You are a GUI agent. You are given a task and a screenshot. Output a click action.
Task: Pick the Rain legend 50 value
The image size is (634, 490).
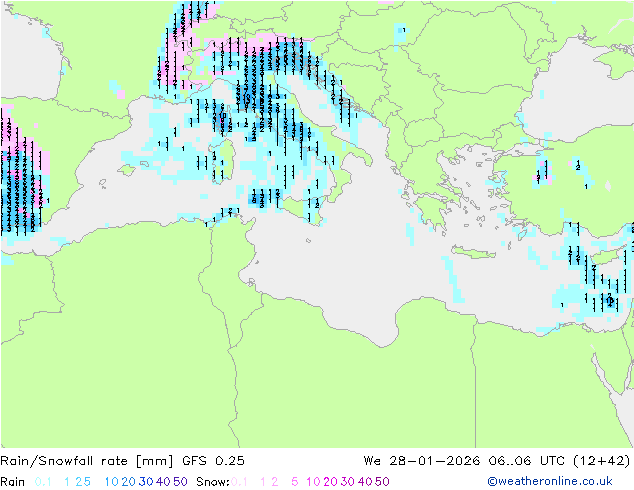tap(180, 482)
